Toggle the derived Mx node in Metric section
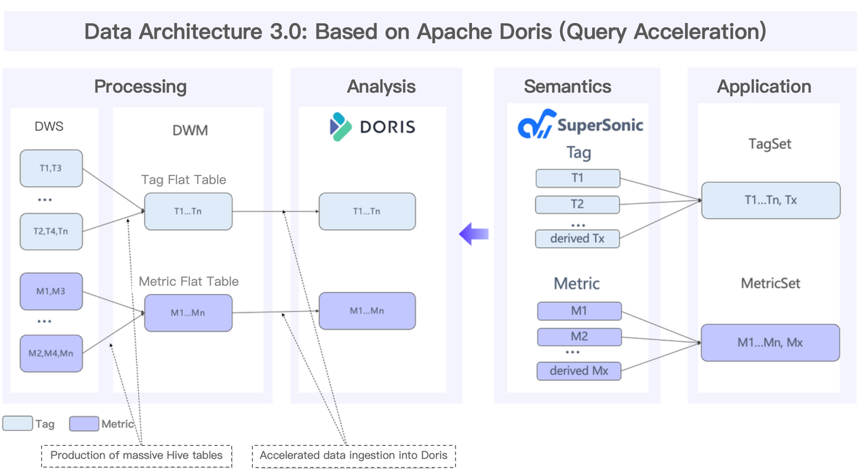The image size is (868, 471). point(578,371)
